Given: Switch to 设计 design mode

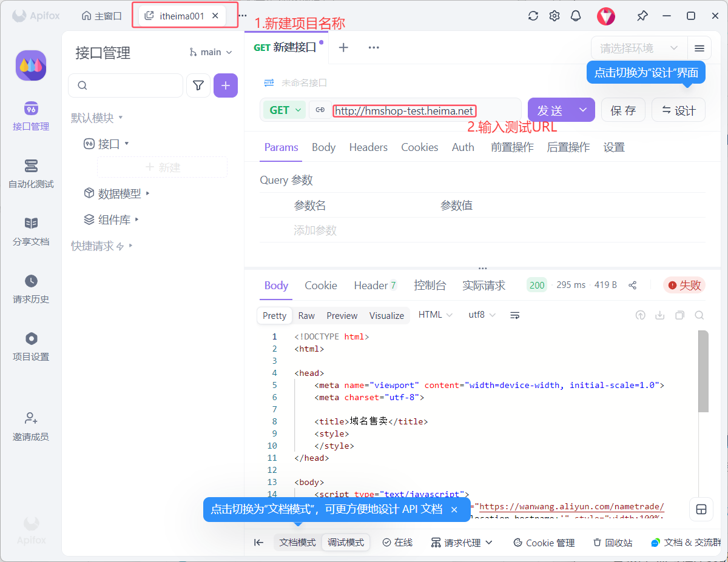Looking at the screenshot, I should point(678,110).
